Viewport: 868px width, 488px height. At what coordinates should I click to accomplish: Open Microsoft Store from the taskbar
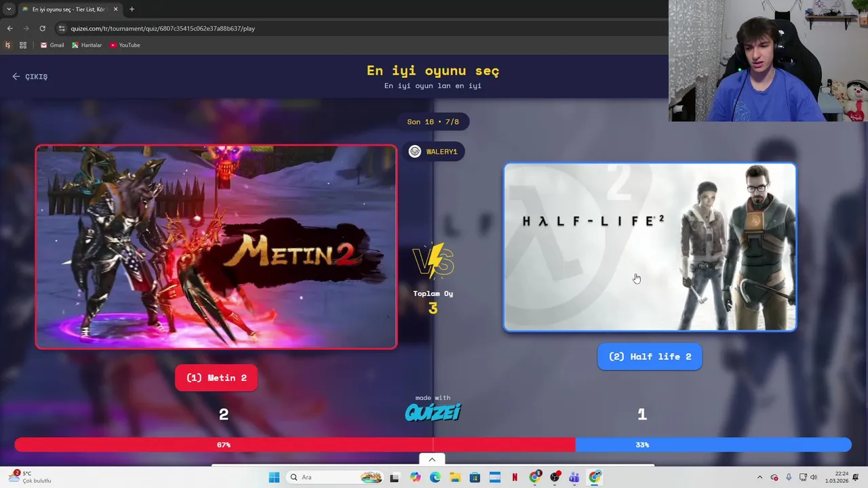pyautogui.click(x=475, y=477)
